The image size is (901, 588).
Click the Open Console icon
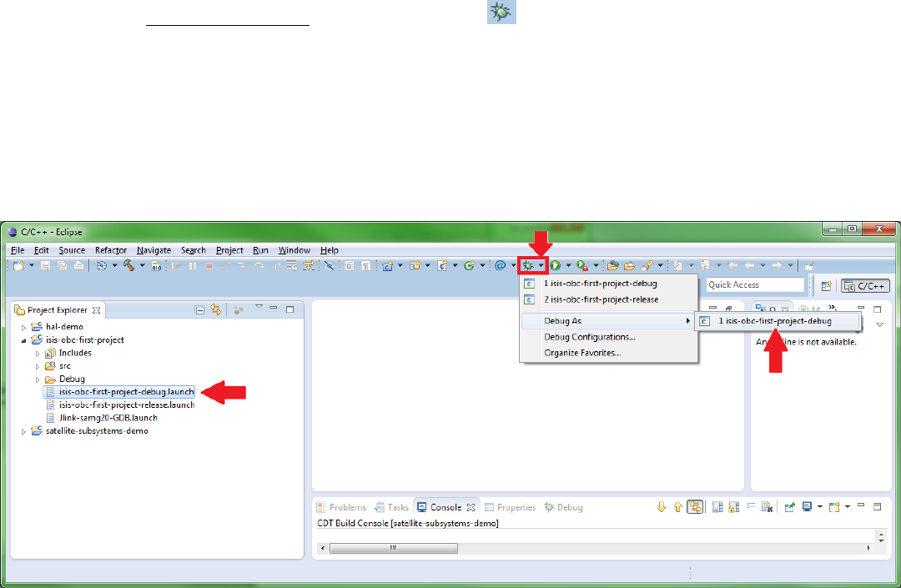[x=834, y=507]
